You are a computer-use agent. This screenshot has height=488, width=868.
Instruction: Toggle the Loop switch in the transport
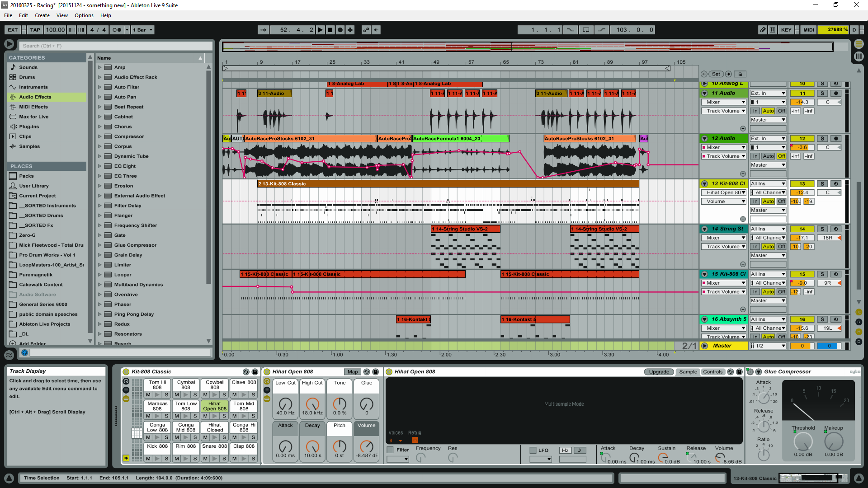click(586, 30)
